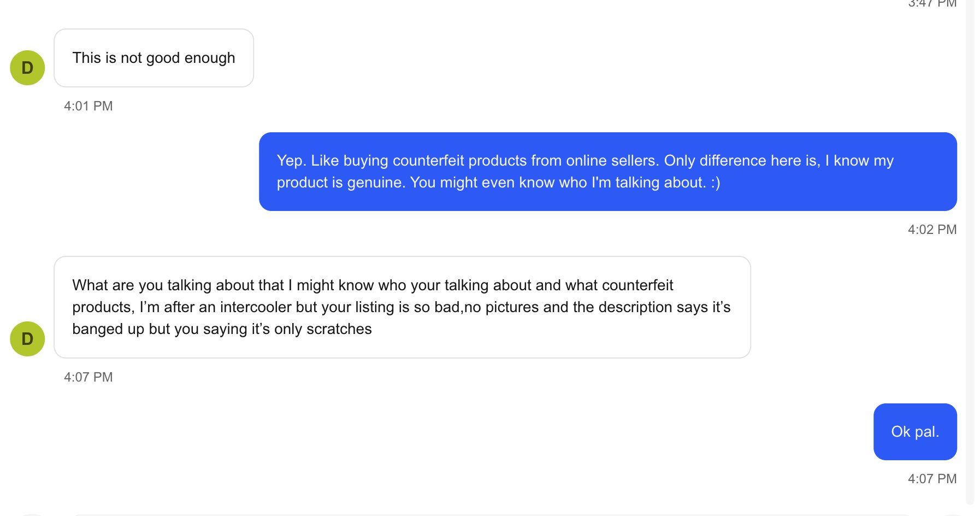Screen dimensions: 980x516
Task: Click the blue "Ok pal." message bubble
Action: (915, 432)
